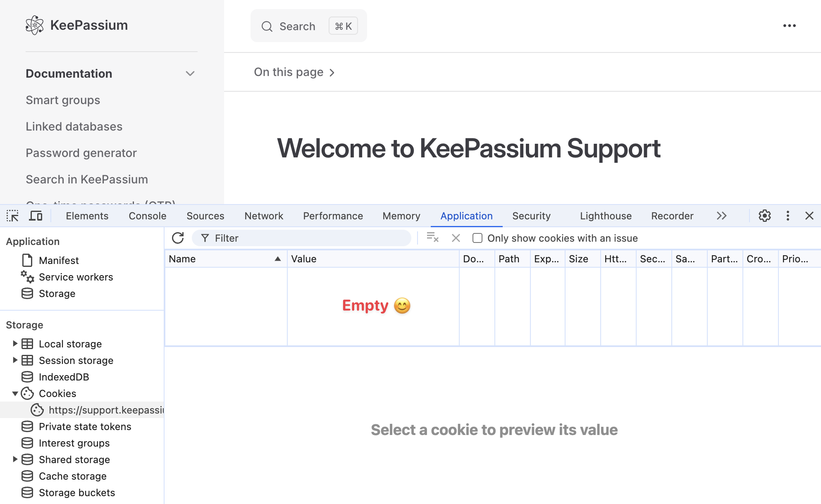Open DevTools settings gear
Viewport: 821px width, 504px height.
point(764,216)
